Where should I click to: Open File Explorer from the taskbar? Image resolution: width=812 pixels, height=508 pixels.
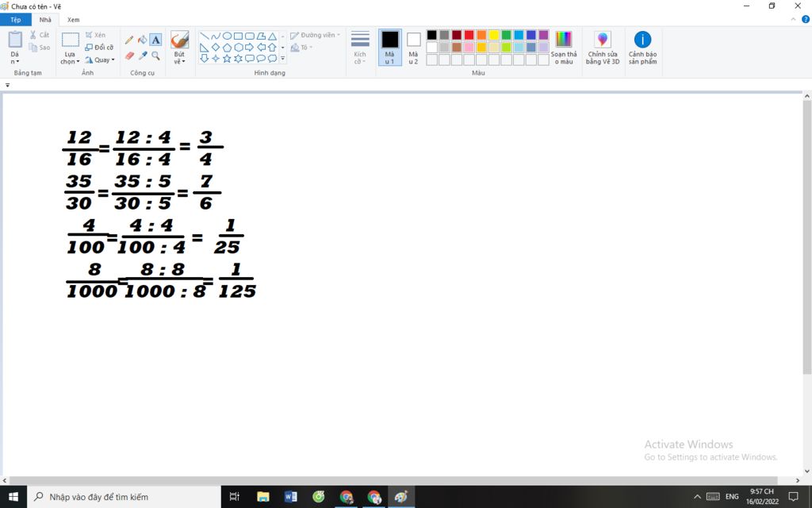pyautogui.click(x=263, y=497)
